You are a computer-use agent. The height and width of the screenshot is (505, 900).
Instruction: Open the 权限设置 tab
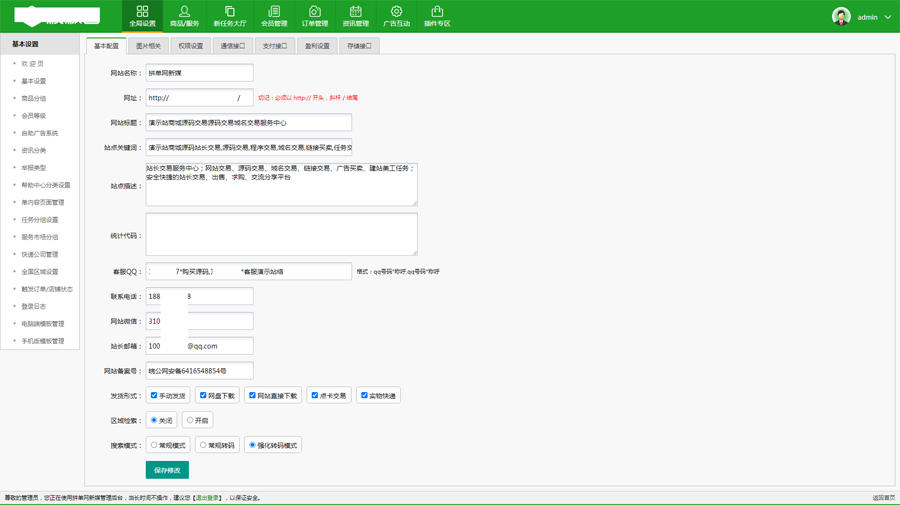click(x=190, y=46)
